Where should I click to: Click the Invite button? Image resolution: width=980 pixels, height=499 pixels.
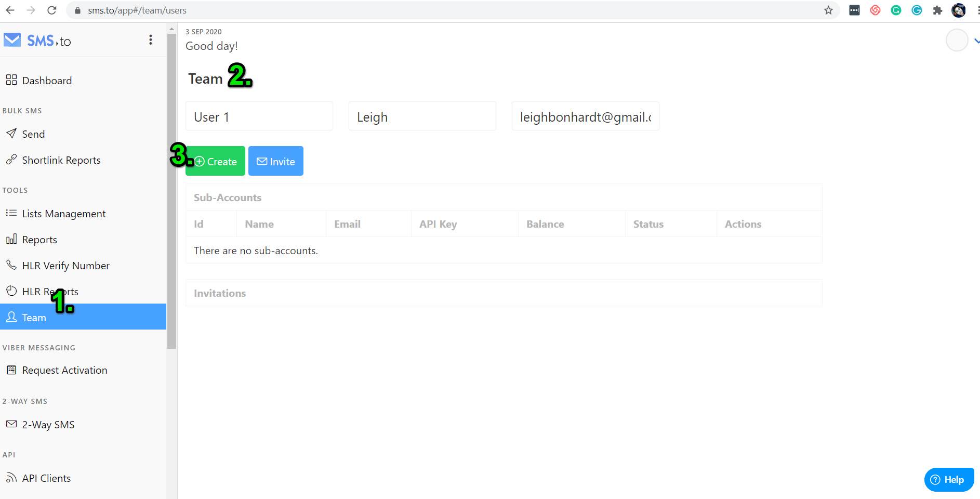coord(275,161)
